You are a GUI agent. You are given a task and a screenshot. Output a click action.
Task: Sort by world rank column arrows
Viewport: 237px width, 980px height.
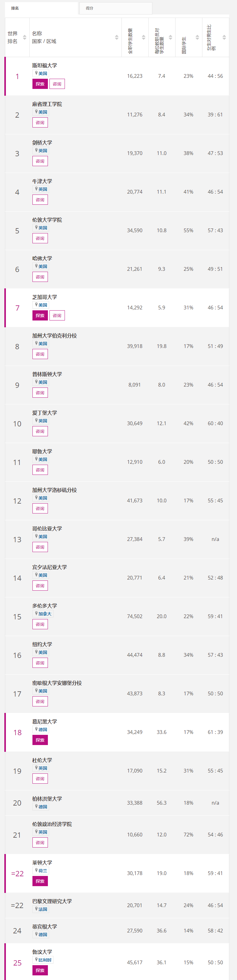point(25,37)
